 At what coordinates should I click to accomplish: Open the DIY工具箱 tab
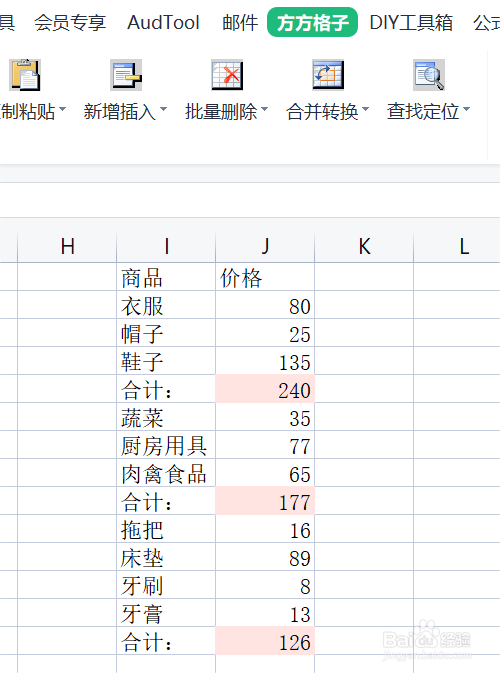point(411,22)
